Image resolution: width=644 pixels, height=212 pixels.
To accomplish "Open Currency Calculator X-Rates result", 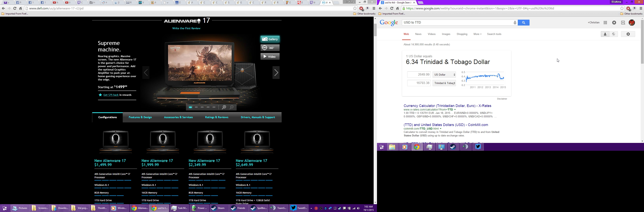I will point(447,106).
